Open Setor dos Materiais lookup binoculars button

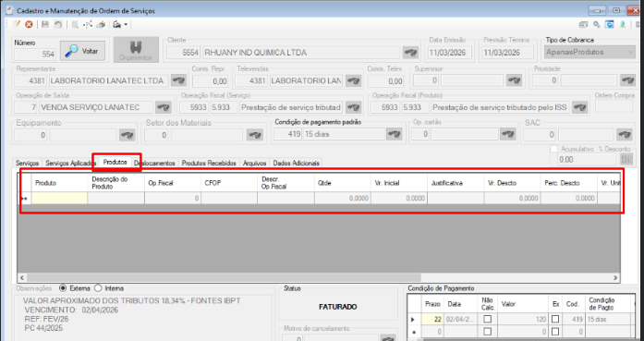[255, 134]
